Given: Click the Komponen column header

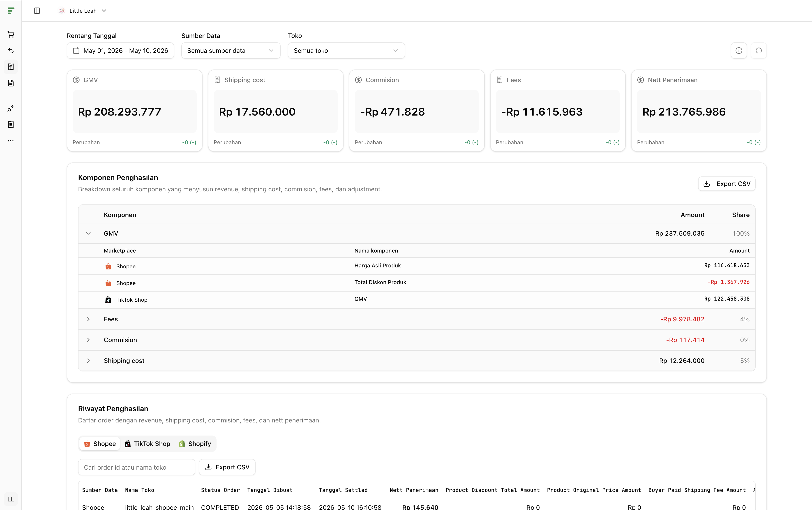Looking at the screenshot, I should pos(120,215).
